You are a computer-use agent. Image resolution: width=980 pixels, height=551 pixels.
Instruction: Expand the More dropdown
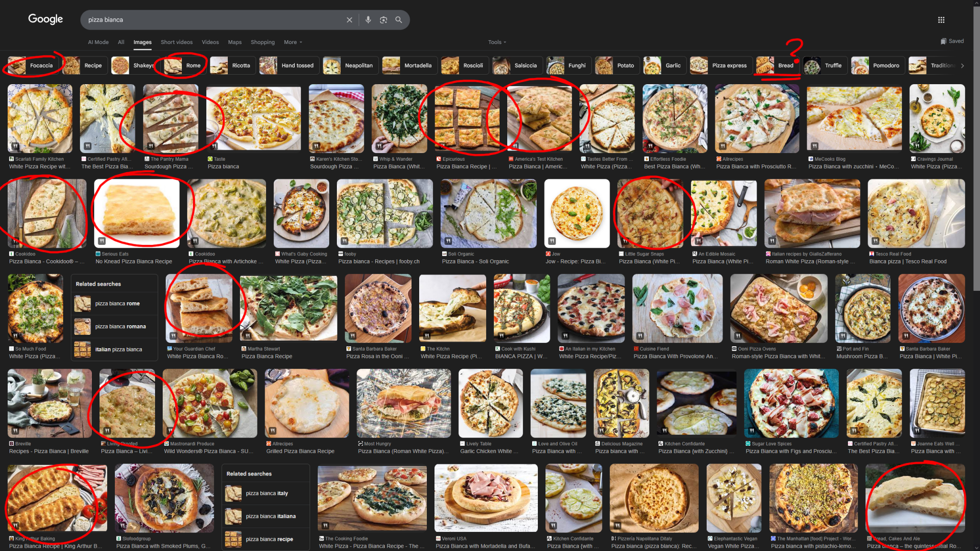(x=293, y=42)
